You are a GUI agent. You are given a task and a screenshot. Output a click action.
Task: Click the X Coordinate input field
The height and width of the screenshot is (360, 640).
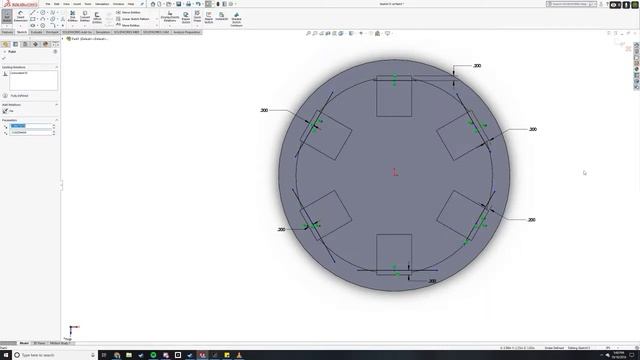(31, 126)
